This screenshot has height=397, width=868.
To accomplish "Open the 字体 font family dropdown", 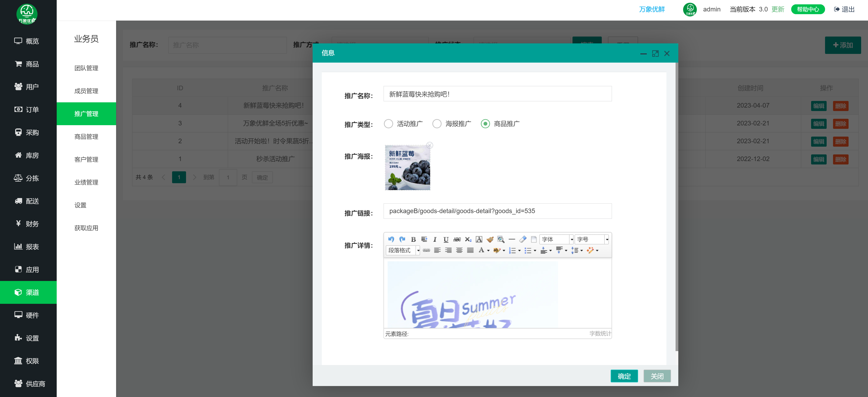I will click(x=556, y=239).
